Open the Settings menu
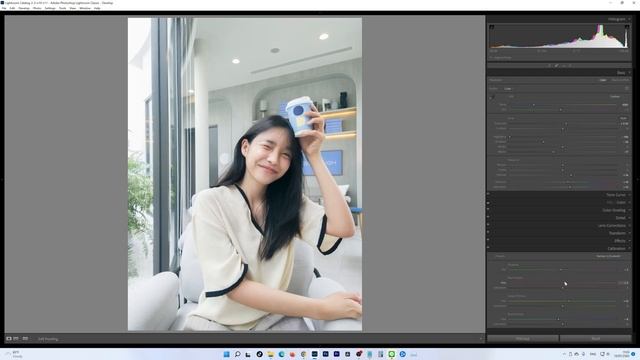Screen dimensions: 640x360 [x=50, y=8]
